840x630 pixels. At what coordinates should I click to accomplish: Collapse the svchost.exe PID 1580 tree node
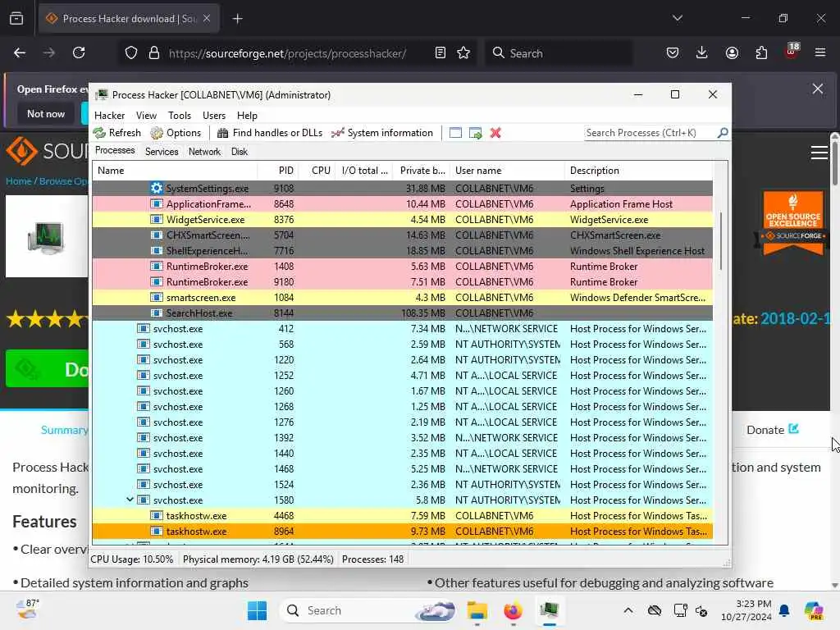coord(130,500)
